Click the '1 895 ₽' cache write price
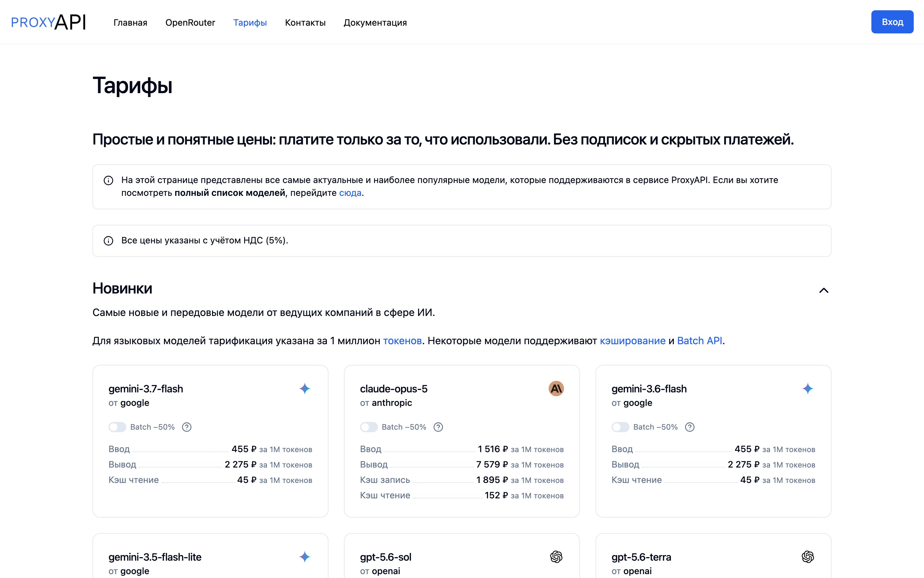The width and height of the screenshot is (924, 578). 492,480
